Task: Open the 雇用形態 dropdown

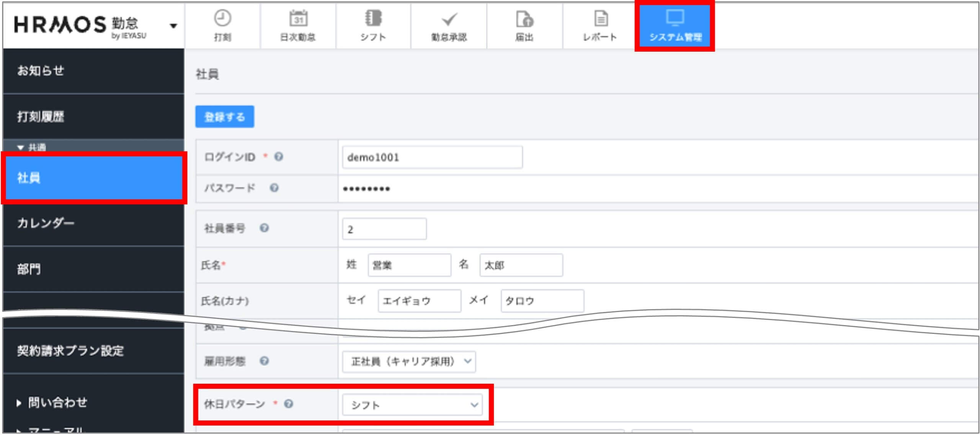Action: pyautogui.click(x=409, y=361)
